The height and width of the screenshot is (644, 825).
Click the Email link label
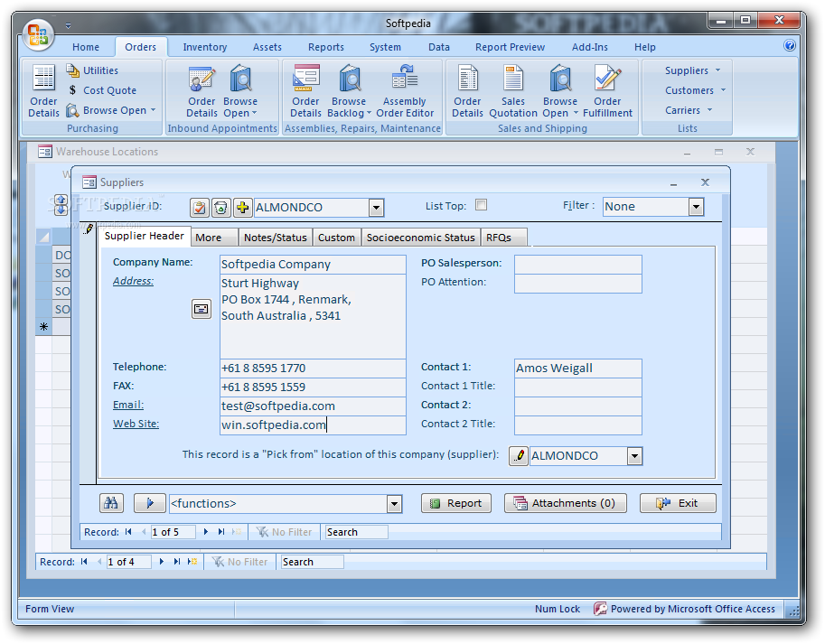click(x=127, y=405)
